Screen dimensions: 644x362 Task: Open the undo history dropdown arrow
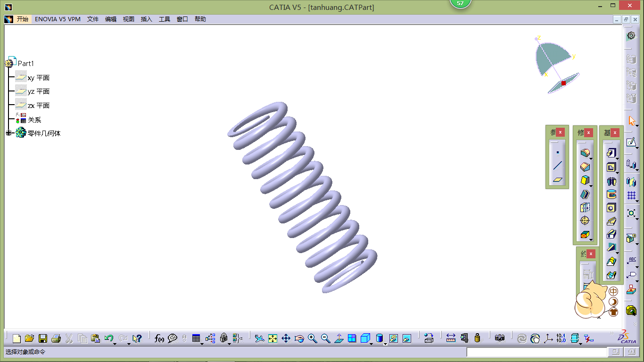click(x=115, y=344)
